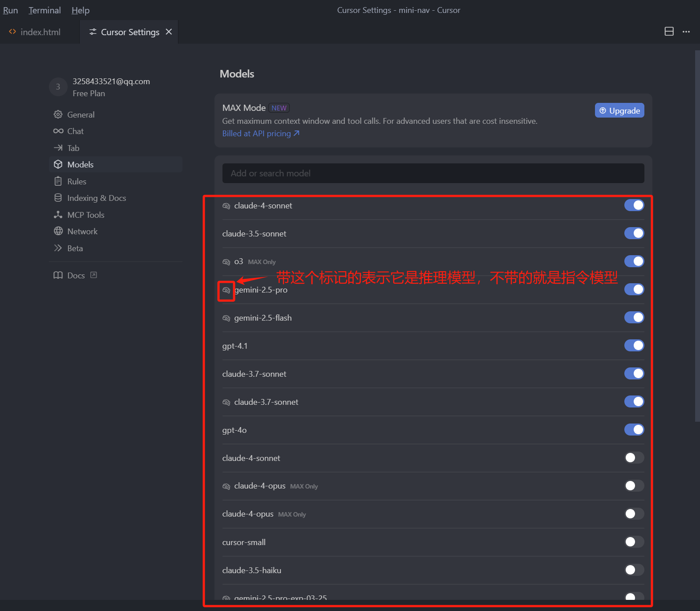700x611 pixels.
Task: Toggle non-reasoning claude-3.7-sonnet model off
Action: pos(634,374)
